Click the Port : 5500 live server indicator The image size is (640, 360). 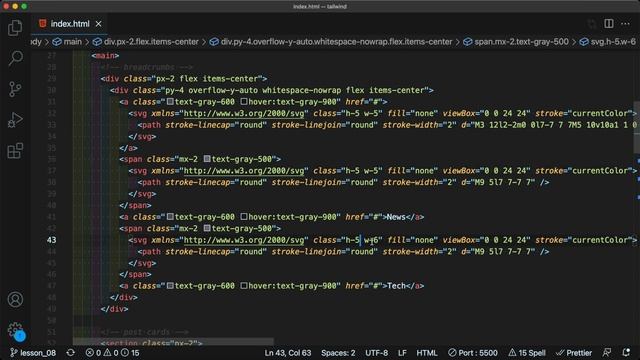(473, 353)
